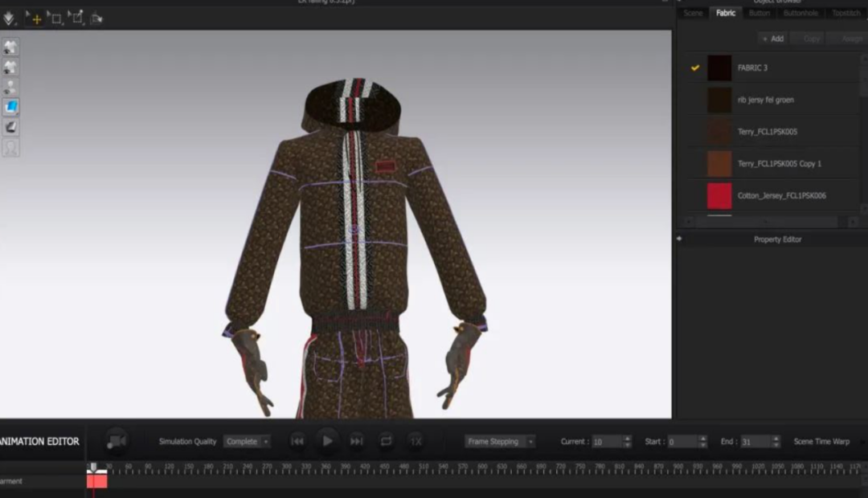This screenshot has height=498, width=868.
Task: Click the Current frame input field
Action: pyautogui.click(x=607, y=442)
